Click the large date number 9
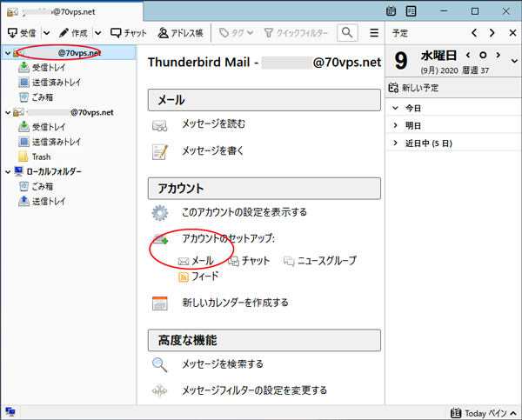This screenshot has height=420, width=522. 401,61
